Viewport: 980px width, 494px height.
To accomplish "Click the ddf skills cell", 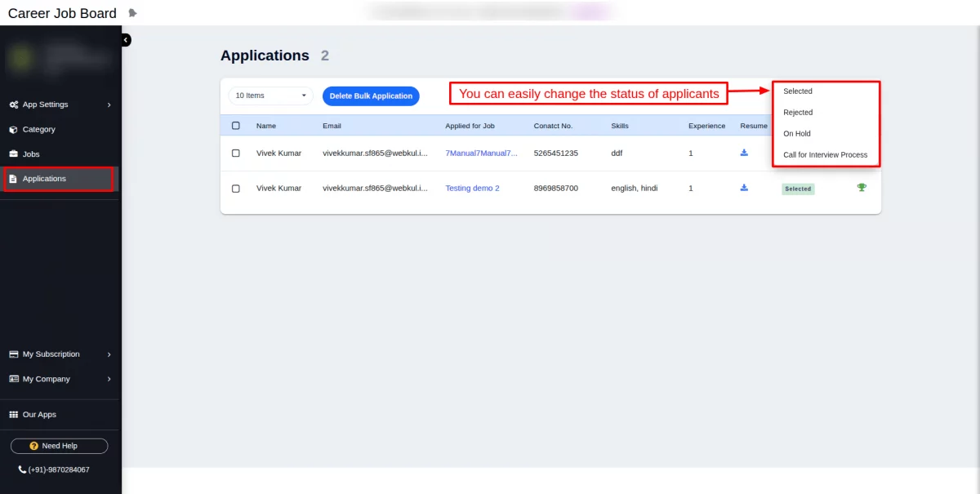I will (x=617, y=153).
